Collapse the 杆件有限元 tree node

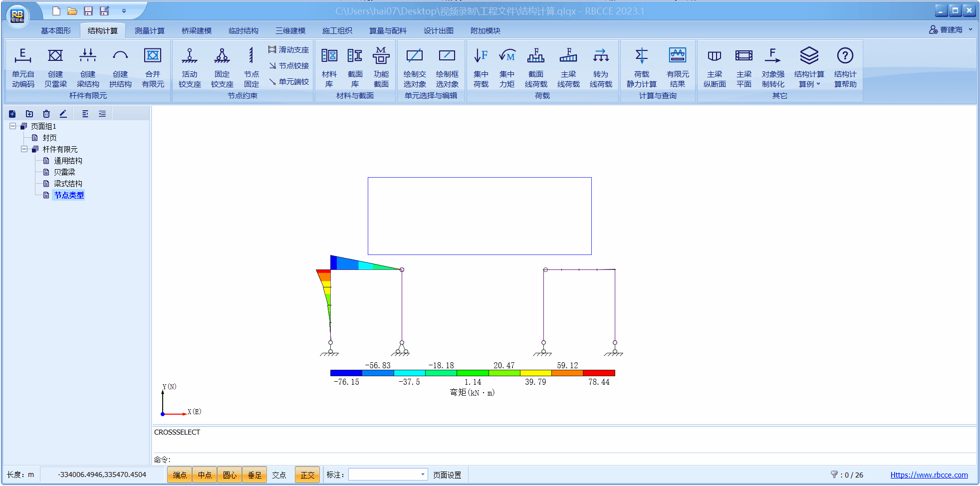point(24,149)
